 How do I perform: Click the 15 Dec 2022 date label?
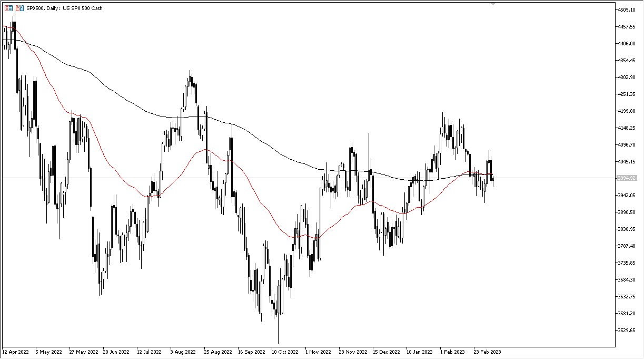(385, 351)
